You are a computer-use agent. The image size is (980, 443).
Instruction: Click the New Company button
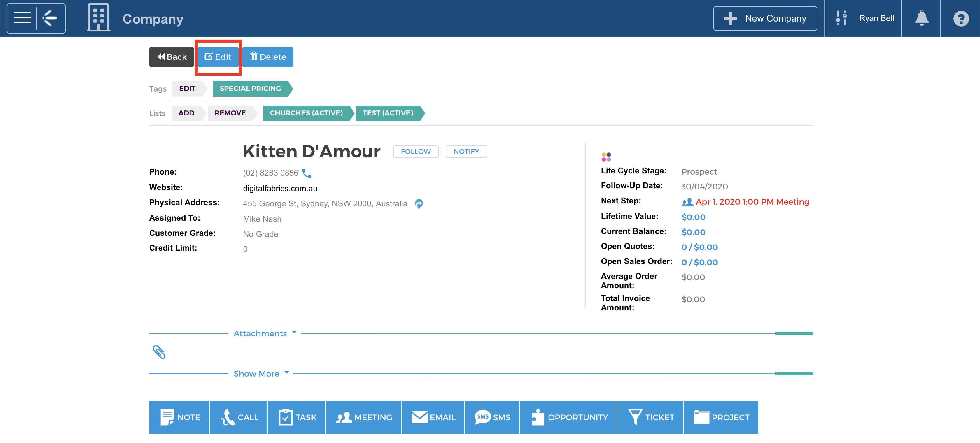pos(765,18)
